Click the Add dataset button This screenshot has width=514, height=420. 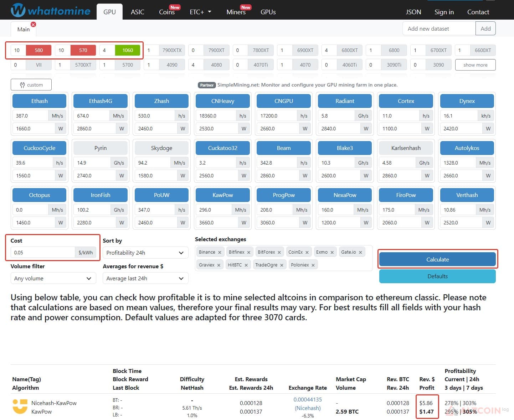click(485, 28)
